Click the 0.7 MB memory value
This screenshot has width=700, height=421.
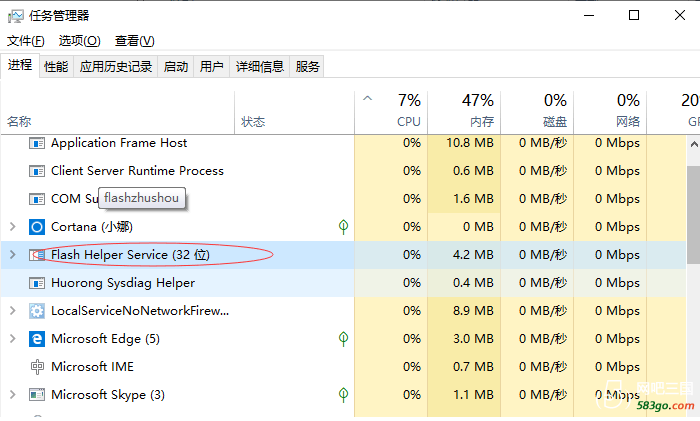pyautogui.click(x=473, y=367)
